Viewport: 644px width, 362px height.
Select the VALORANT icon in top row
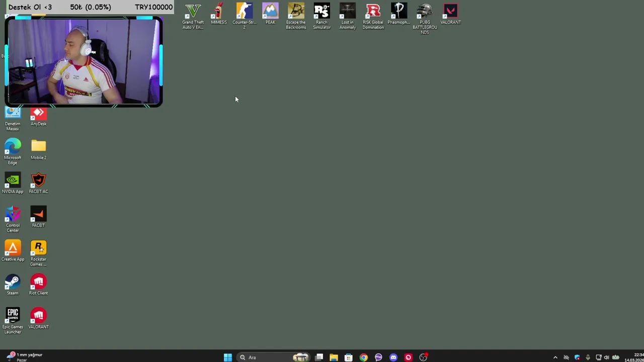[450, 14]
